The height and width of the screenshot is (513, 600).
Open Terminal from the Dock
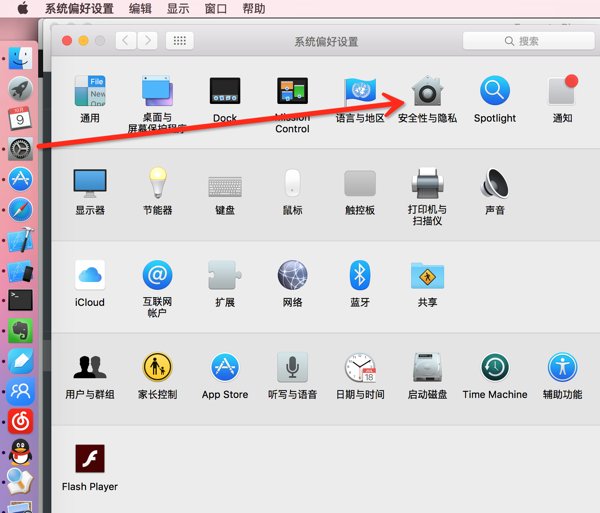tap(20, 300)
